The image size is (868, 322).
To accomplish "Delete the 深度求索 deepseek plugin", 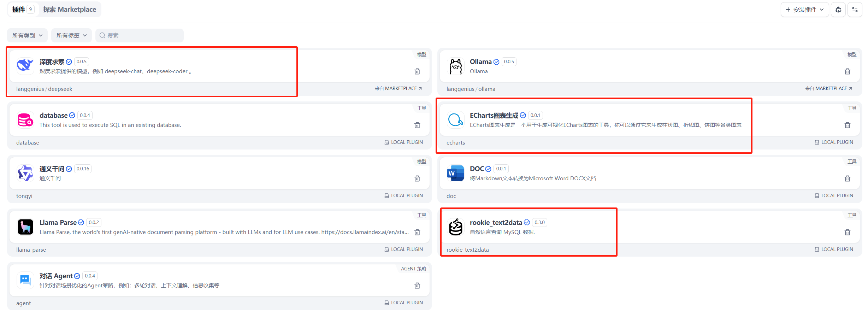I will pyautogui.click(x=417, y=71).
